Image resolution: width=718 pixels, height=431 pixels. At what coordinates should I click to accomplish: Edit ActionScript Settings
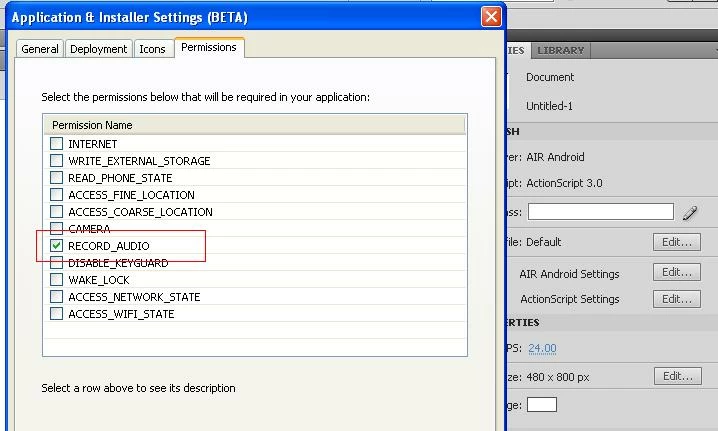pyautogui.click(x=677, y=299)
